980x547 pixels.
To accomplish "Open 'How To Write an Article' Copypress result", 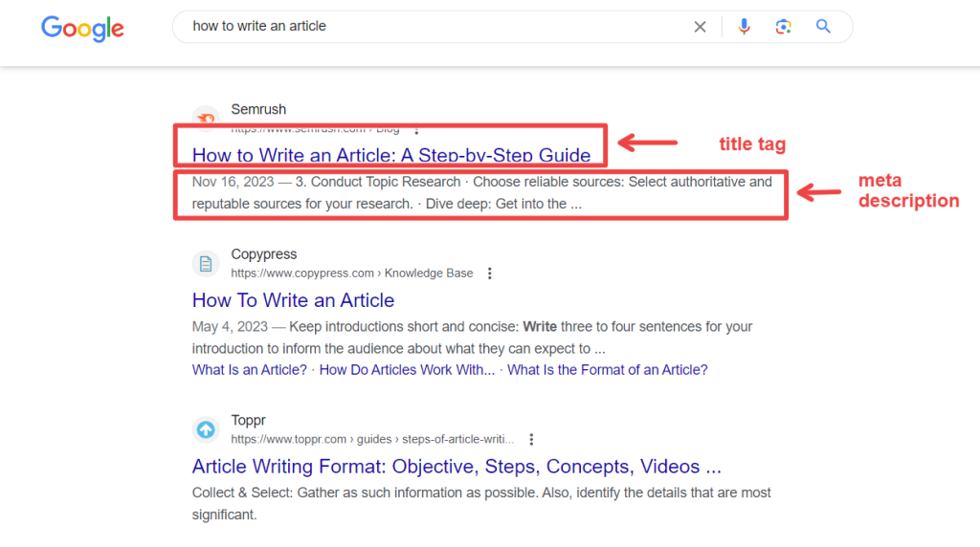I will pos(293,300).
